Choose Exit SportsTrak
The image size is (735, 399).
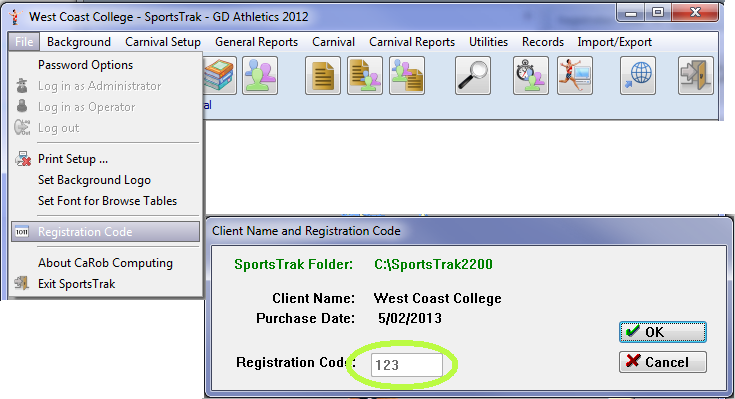click(x=105, y=284)
